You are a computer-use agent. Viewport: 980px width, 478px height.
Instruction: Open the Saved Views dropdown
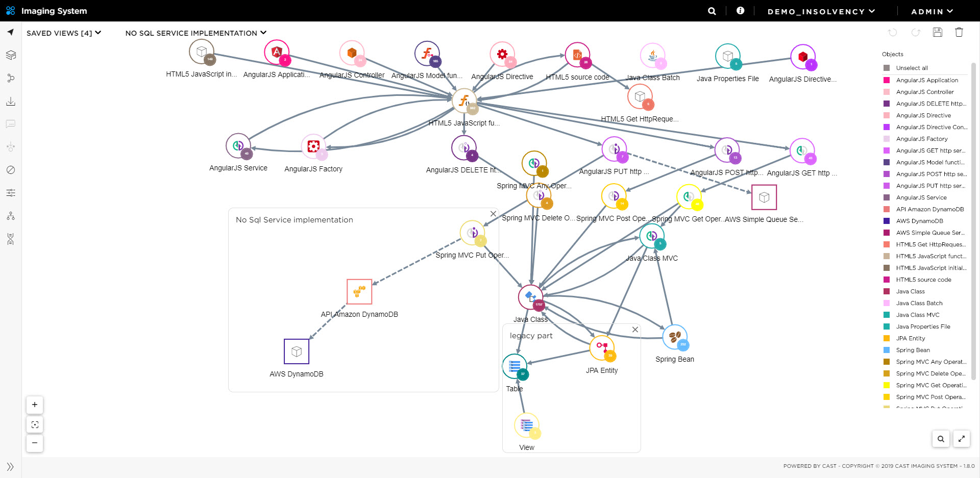click(64, 33)
